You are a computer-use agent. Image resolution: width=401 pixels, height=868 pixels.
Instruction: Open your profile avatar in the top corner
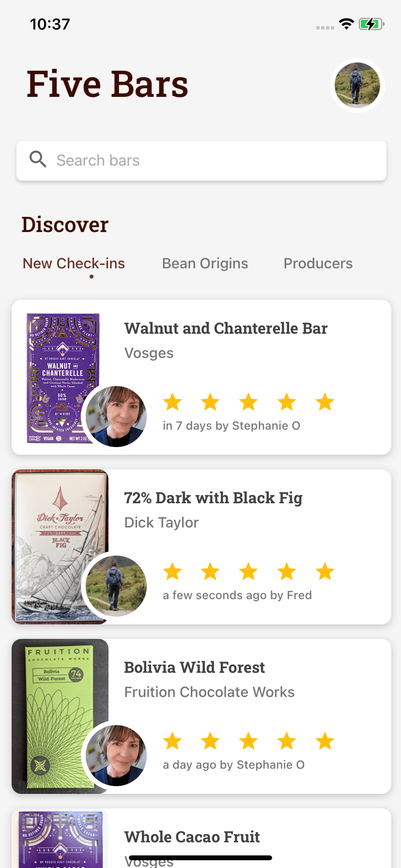(x=357, y=85)
